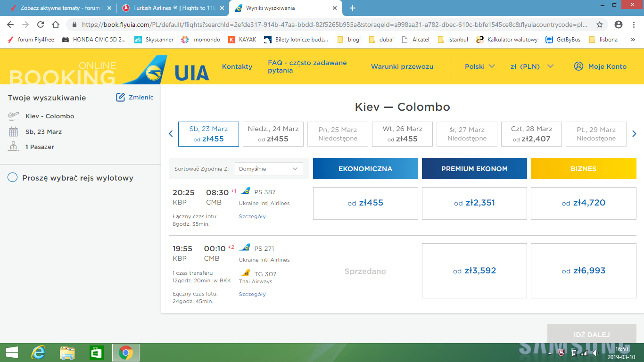Open the momondo bookmark
644x362 pixels.
click(200, 40)
